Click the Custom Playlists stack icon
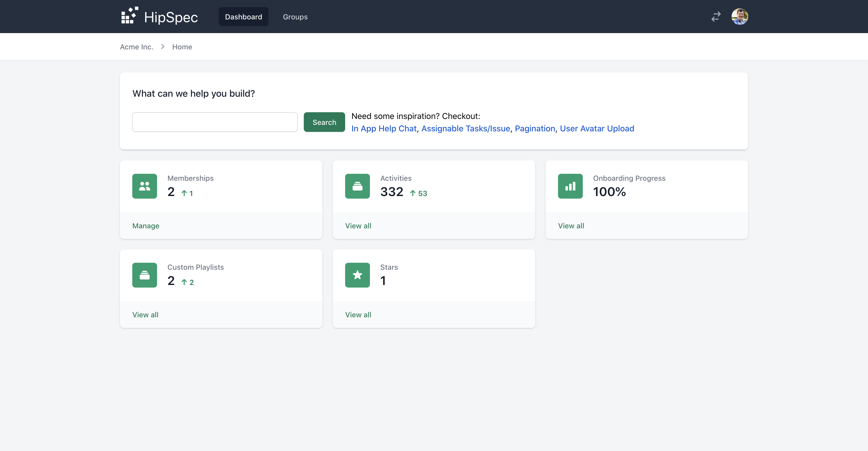This screenshot has height=451, width=868. [145, 275]
